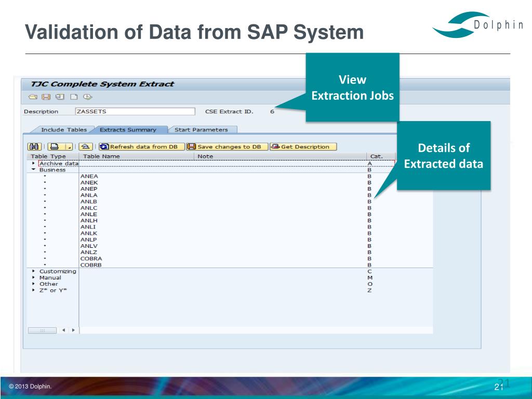The width and height of the screenshot is (532, 399).
Task: Click category M in the Manual row
Action: pyautogui.click(x=370, y=277)
